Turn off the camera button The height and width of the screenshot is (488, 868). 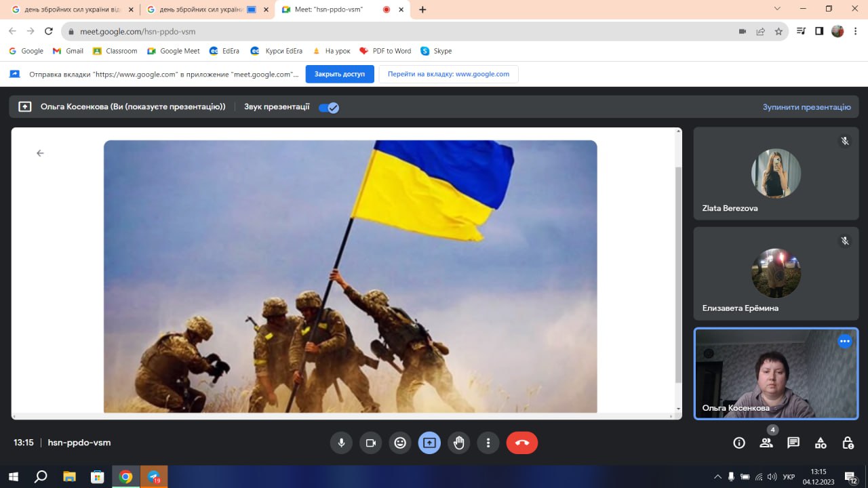pos(371,443)
